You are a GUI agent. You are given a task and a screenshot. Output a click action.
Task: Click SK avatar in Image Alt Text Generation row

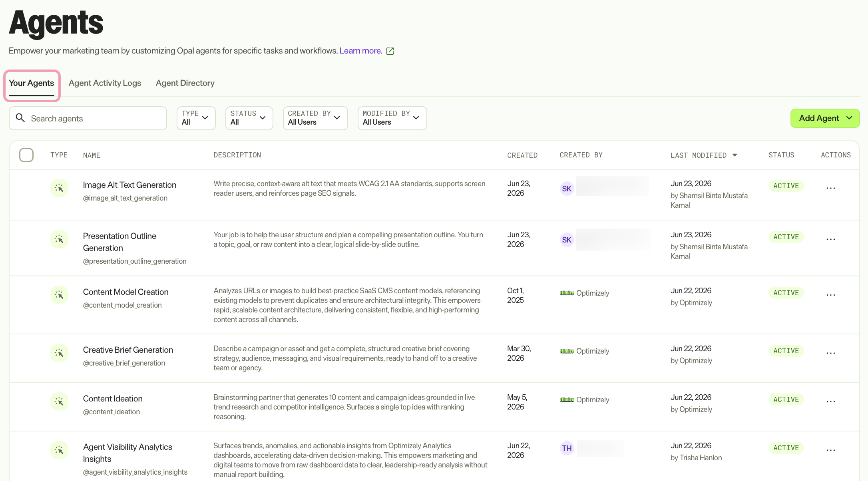(x=567, y=189)
